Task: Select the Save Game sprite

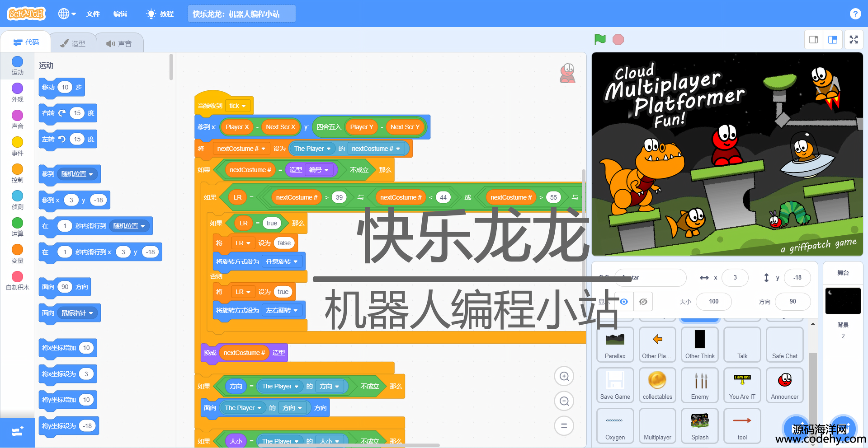Action: point(615,385)
